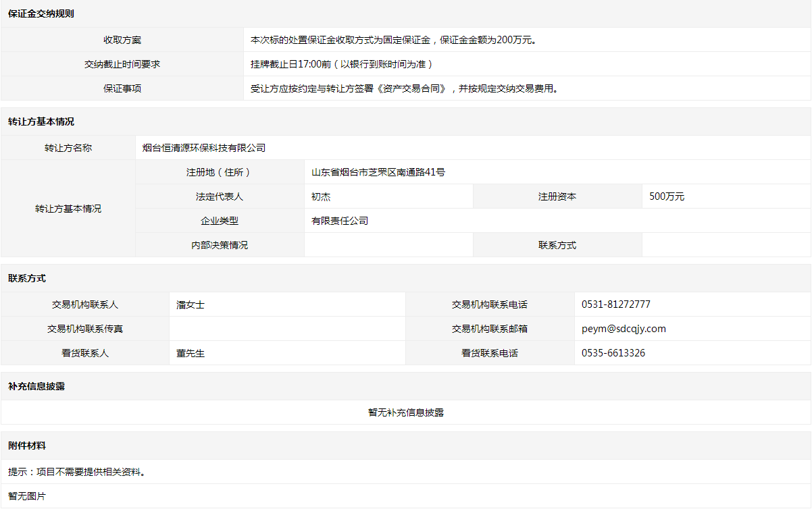
Task: Select the 资产交易合同 guarantee clause text
Action: [x=405, y=88]
